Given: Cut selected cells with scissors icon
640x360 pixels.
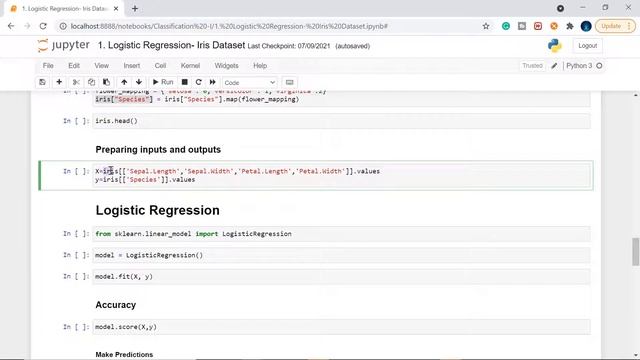Looking at the screenshot, I should point(76,82).
